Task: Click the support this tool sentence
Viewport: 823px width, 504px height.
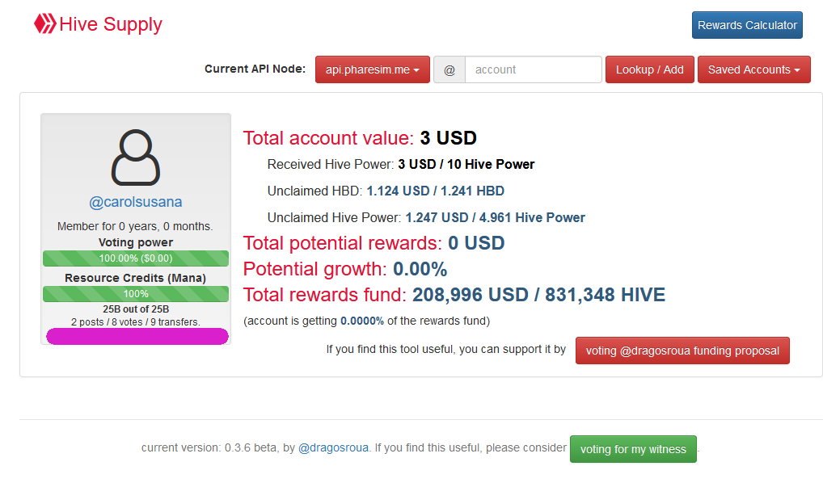Action: [446, 349]
